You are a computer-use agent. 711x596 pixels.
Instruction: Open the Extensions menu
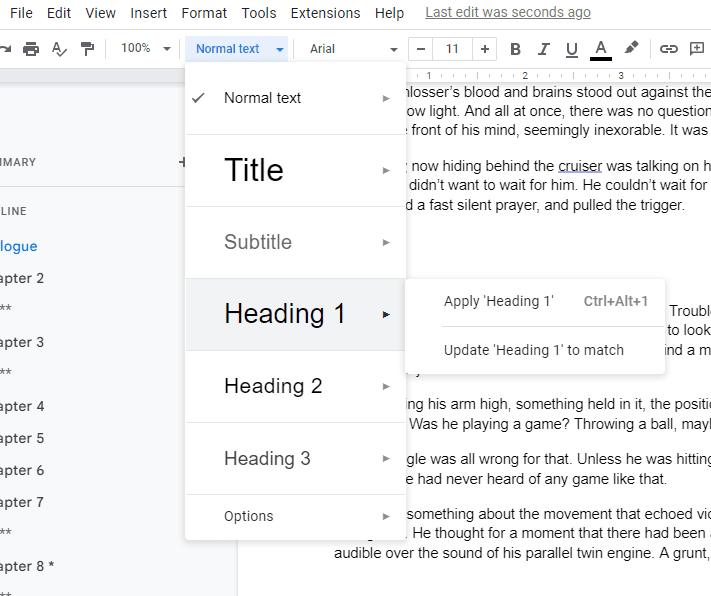click(326, 13)
